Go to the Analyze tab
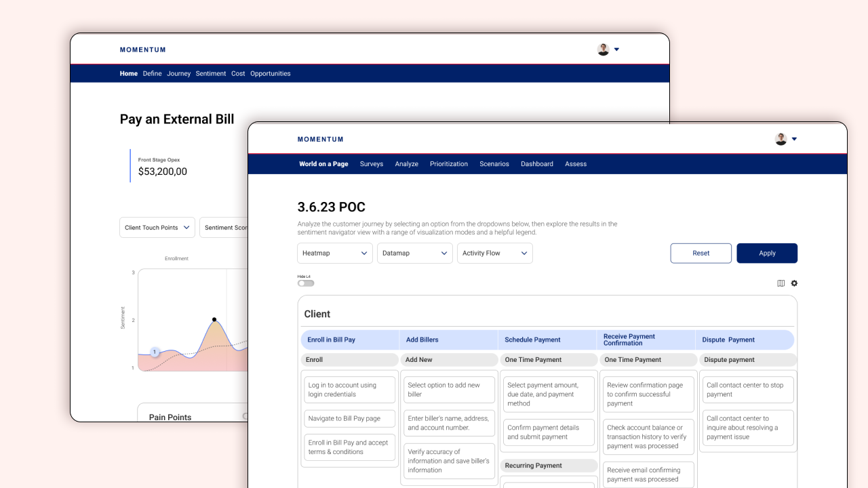Image resolution: width=868 pixels, height=488 pixels. point(407,164)
